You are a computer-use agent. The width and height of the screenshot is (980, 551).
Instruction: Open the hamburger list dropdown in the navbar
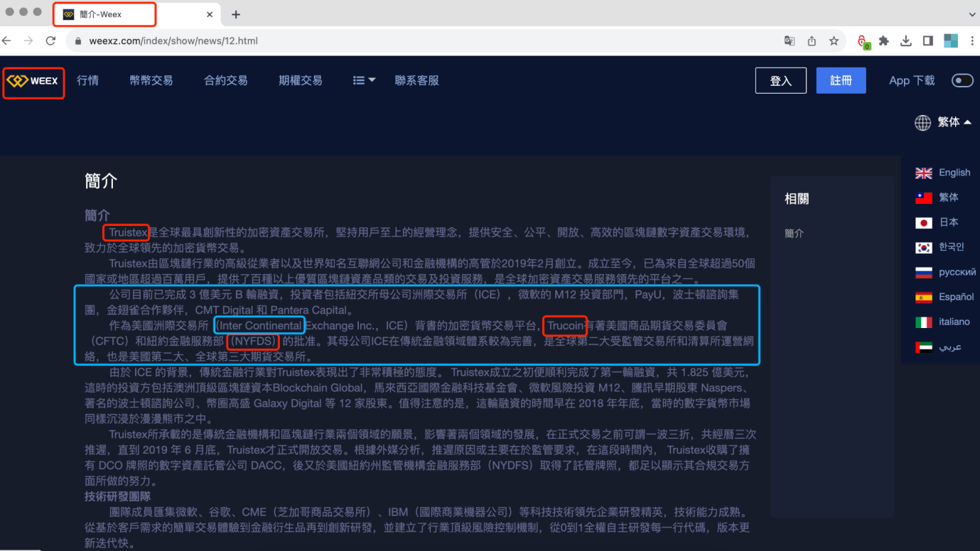pyautogui.click(x=363, y=80)
